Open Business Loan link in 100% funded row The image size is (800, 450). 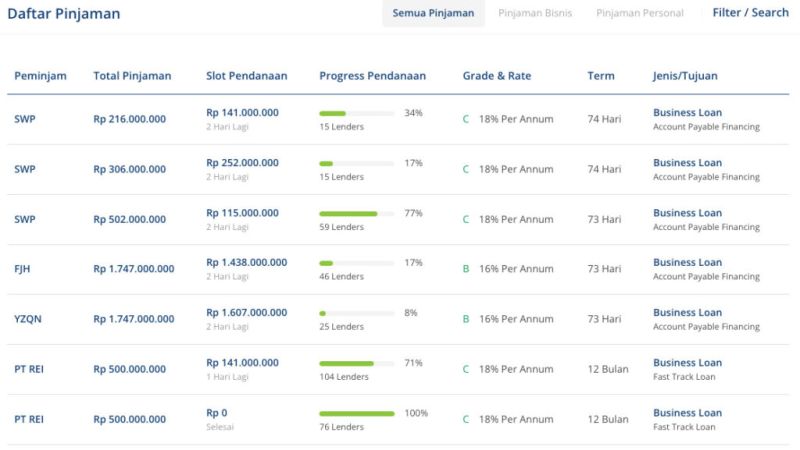(x=687, y=413)
